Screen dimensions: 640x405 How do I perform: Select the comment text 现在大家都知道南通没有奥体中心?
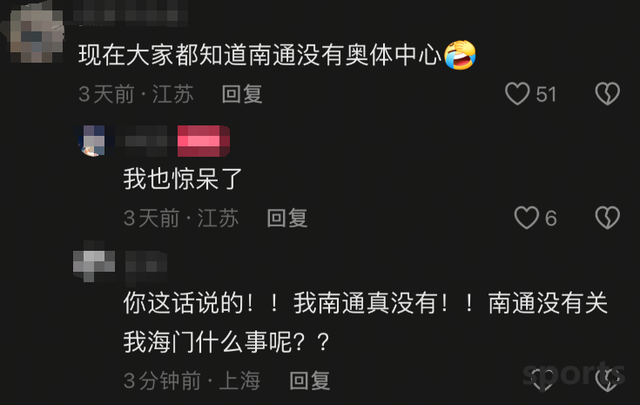pyautogui.click(x=260, y=55)
